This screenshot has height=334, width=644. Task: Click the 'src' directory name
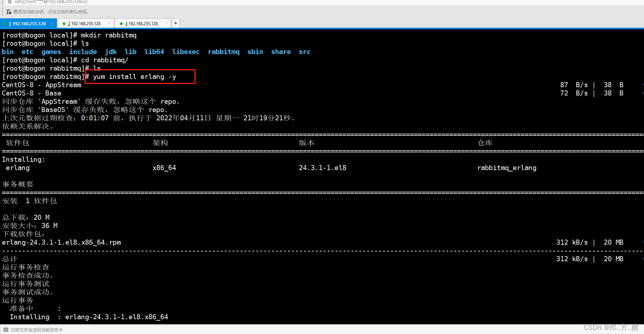[x=305, y=52]
